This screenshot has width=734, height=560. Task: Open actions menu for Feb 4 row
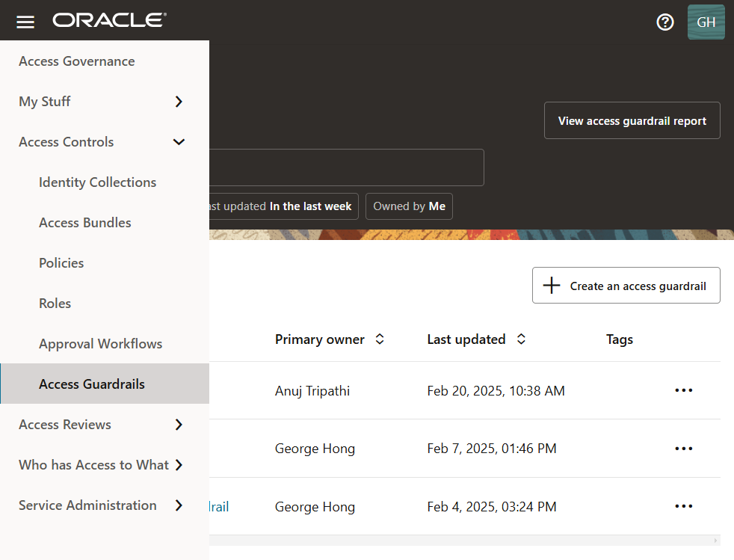683,506
